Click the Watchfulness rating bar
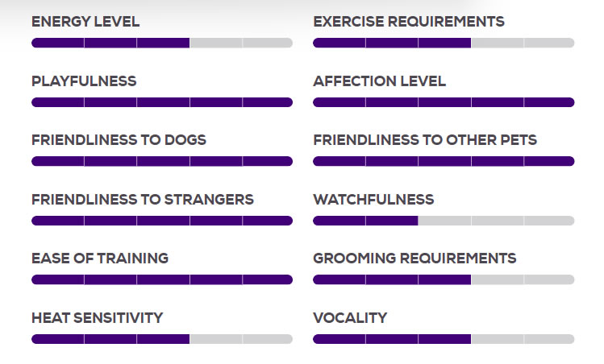Viewport: 604px width, 364px height. pyautogui.click(x=444, y=221)
